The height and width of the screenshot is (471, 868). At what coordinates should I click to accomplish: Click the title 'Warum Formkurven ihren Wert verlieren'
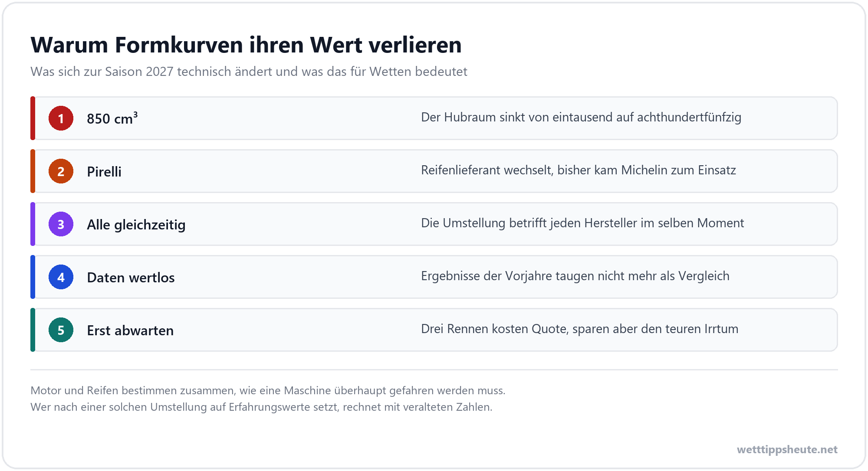246,45
